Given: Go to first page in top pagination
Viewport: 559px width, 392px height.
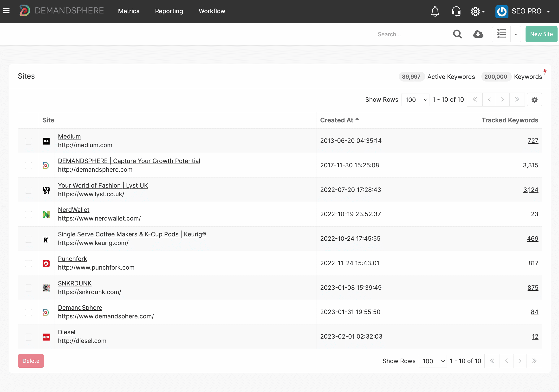Looking at the screenshot, I should pos(474,100).
